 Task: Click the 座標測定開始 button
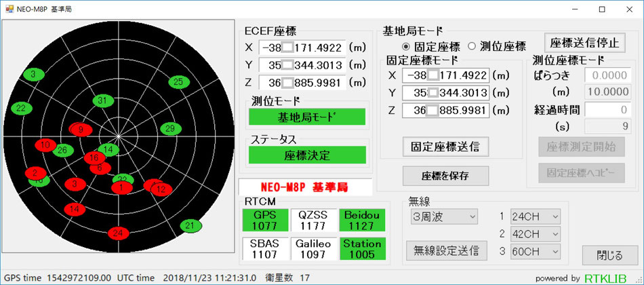pos(582,147)
